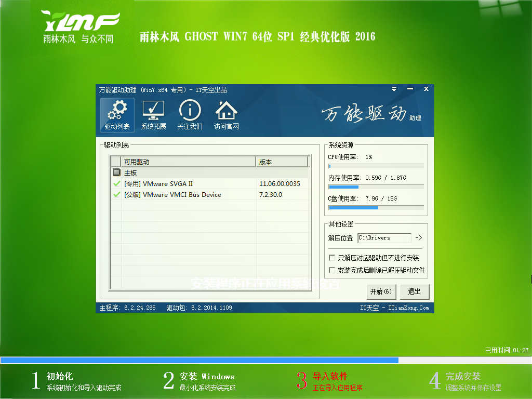532x399 pixels.
Task: Switch to the 系统拓展 tab
Action: click(x=153, y=115)
